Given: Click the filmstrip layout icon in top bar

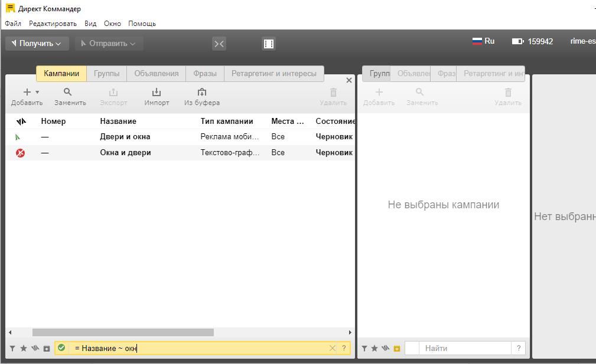Looking at the screenshot, I should click(x=269, y=44).
